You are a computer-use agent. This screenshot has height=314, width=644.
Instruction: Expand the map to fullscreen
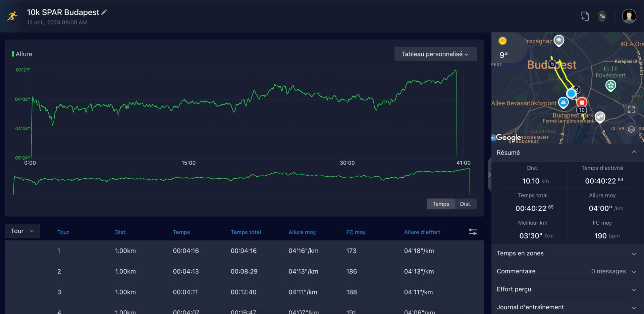pyautogui.click(x=631, y=110)
